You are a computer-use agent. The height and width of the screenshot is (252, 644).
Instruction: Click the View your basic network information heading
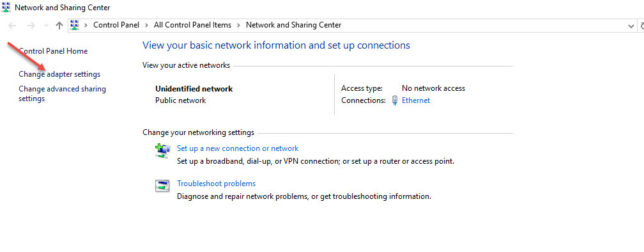pos(276,45)
